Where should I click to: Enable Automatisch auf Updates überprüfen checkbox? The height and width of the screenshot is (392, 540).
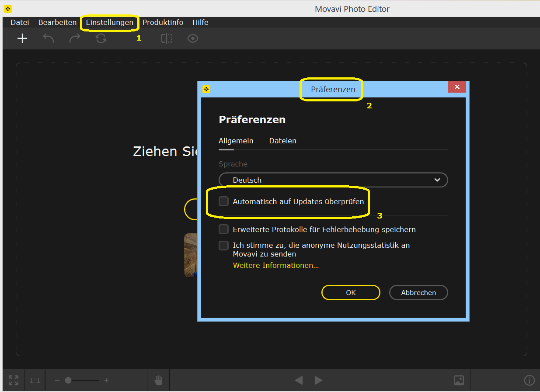point(223,201)
